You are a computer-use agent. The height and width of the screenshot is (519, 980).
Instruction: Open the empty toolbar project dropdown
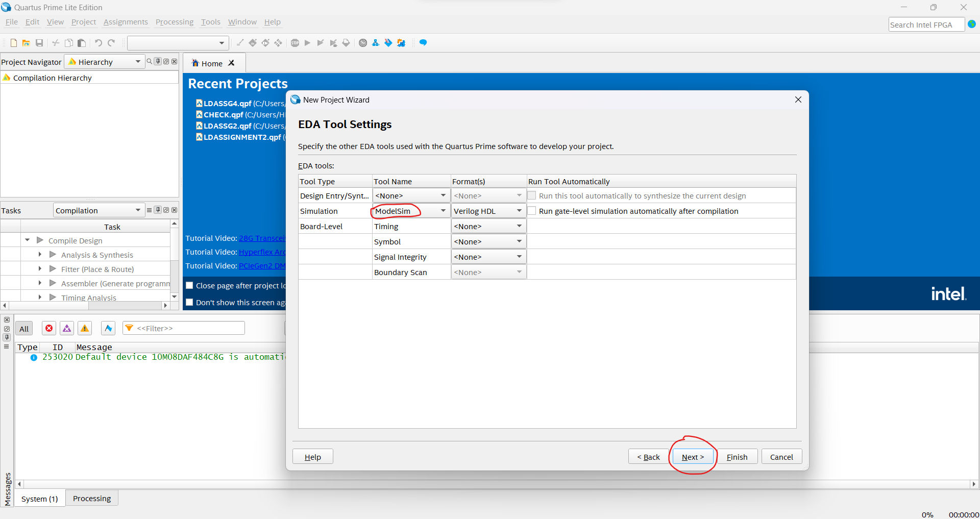pyautogui.click(x=178, y=43)
